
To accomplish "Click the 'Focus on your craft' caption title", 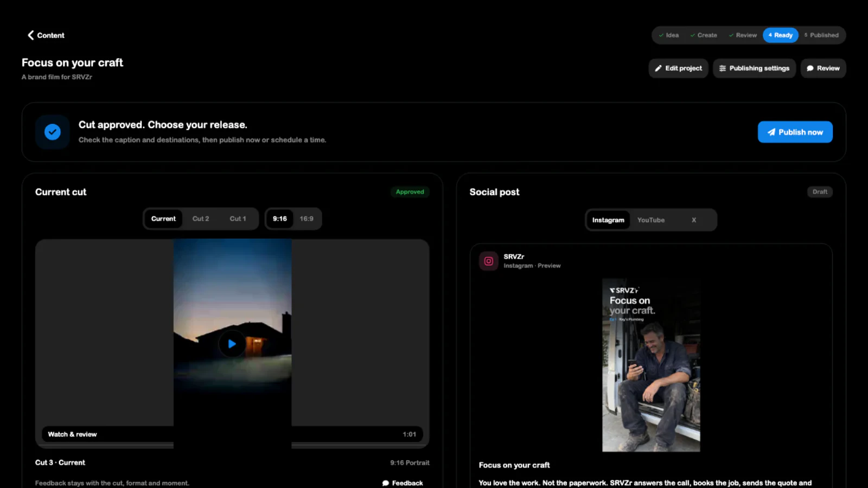I will (x=514, y=465).
